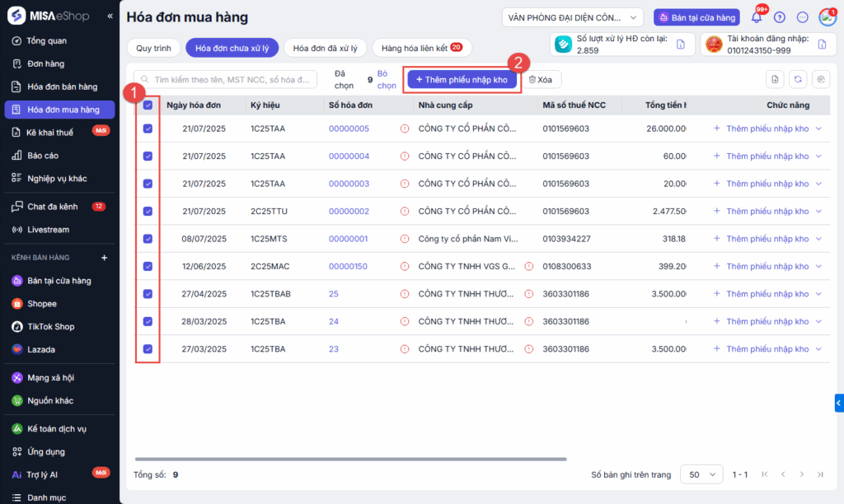Click the notification bell icon
This screenshot has height=504, width=844.
click(757, 17)
